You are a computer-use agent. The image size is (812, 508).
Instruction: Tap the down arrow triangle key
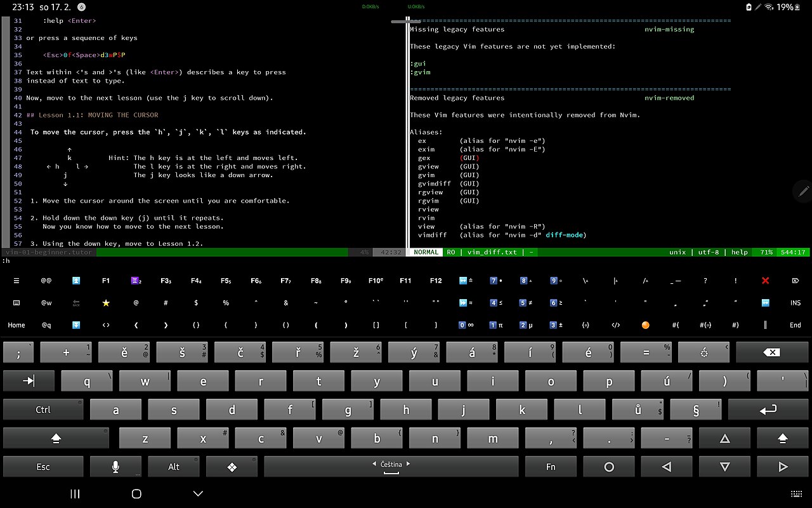pyautogui.click(x=724, y=467)
